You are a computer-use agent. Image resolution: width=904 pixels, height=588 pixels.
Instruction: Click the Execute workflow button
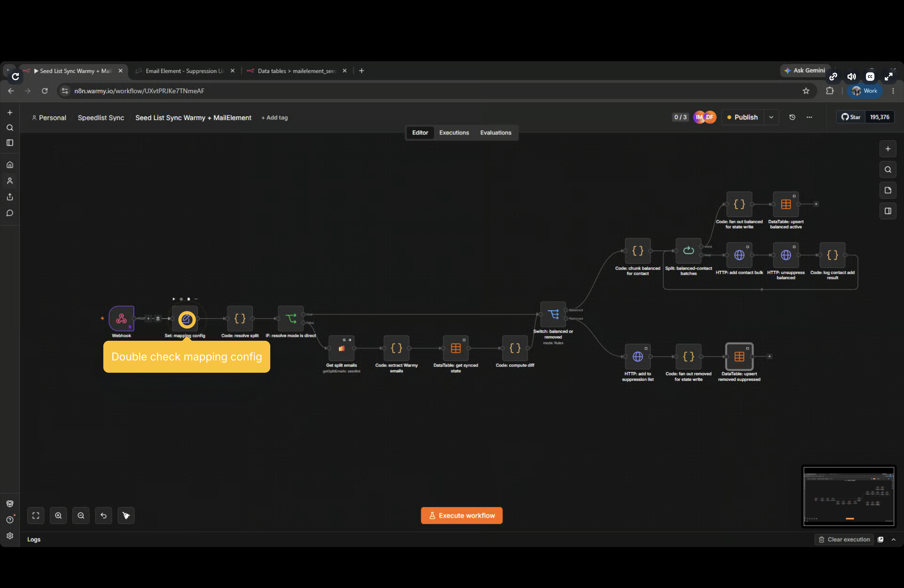tap(462, 515)
